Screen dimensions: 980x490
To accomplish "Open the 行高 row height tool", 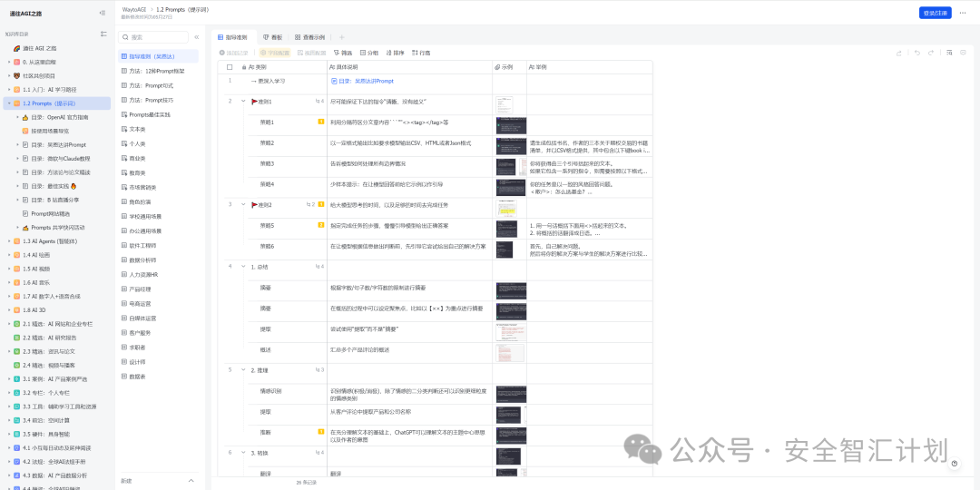I will [x=421, y=54].
